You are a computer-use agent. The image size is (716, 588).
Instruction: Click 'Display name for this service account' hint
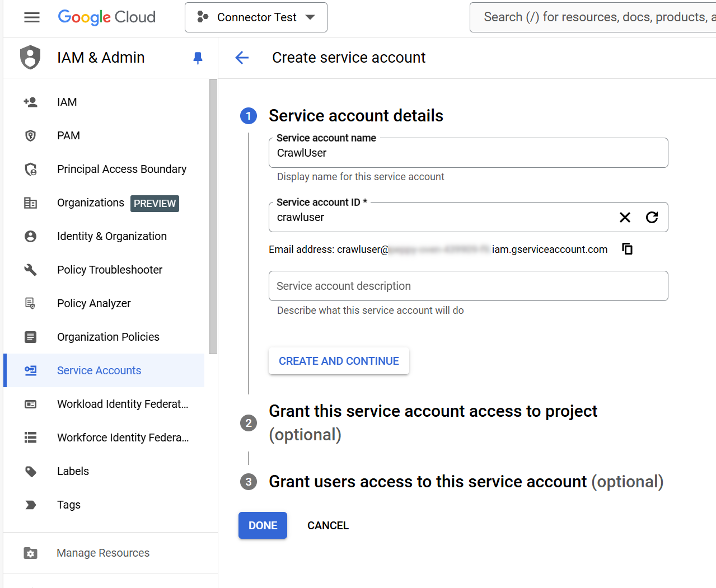(x=361, y=177)
